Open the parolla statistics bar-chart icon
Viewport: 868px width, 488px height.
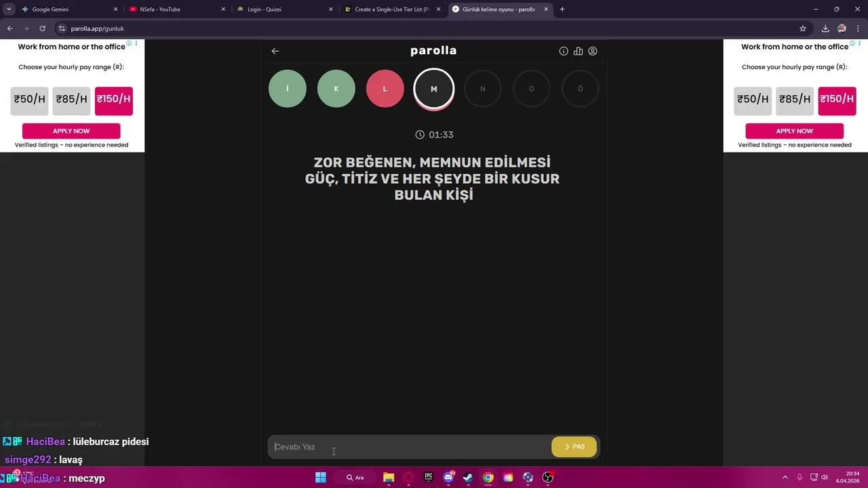pyautogui.click(x=578, y=51)
